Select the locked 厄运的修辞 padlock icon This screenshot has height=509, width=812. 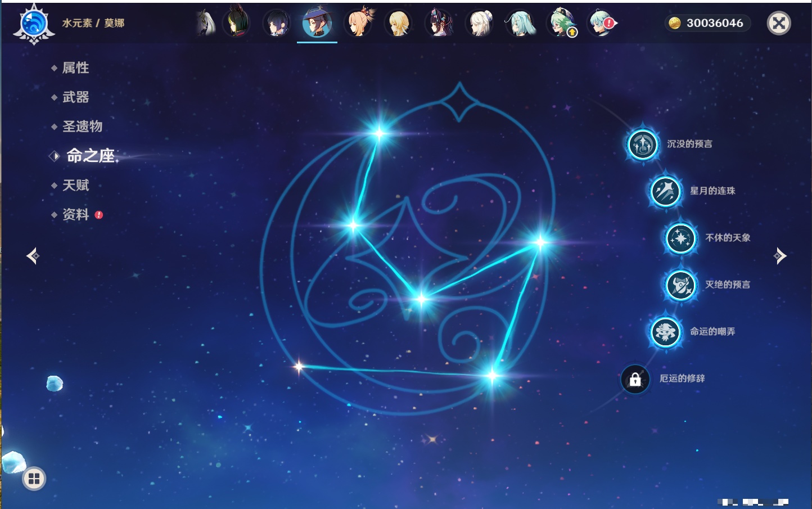point(635,379)
